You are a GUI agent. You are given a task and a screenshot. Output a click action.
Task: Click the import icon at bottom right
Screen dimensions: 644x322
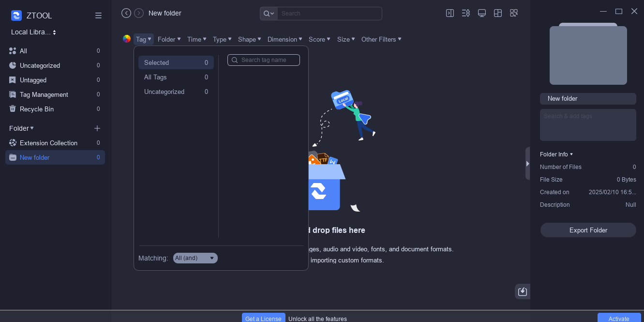point(523,291)
